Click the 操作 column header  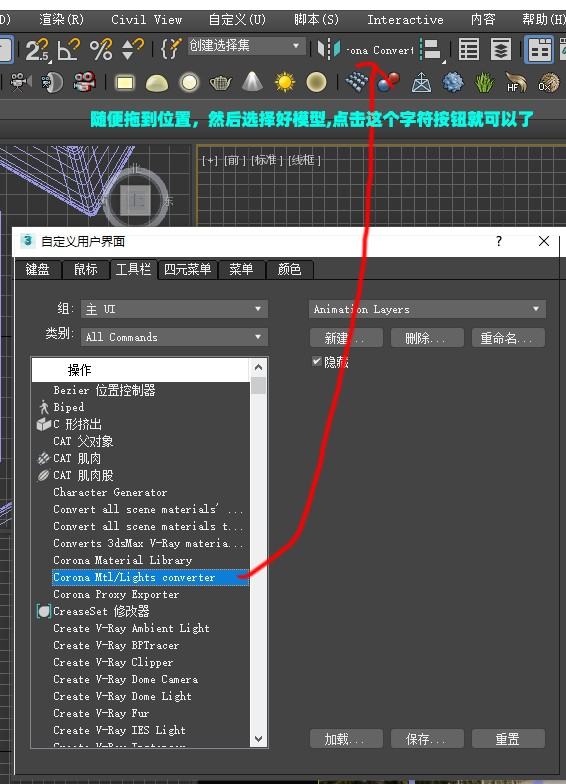point(140,370)
